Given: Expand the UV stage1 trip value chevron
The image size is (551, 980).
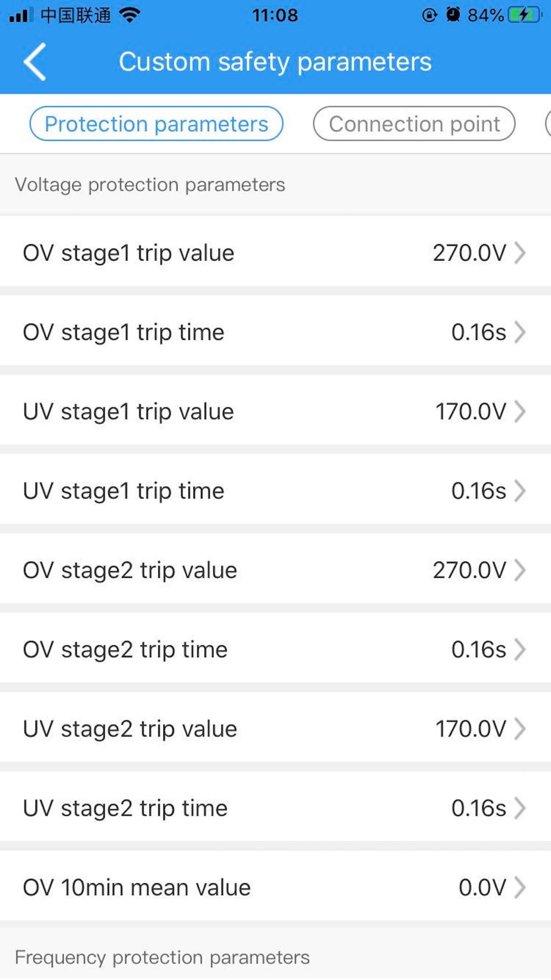Looking at the screenshot, I should [520, 412].
